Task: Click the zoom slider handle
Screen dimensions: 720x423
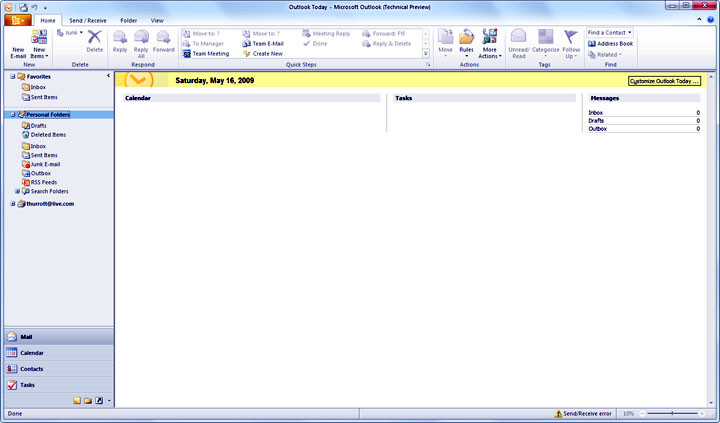Action: point(672,414)
